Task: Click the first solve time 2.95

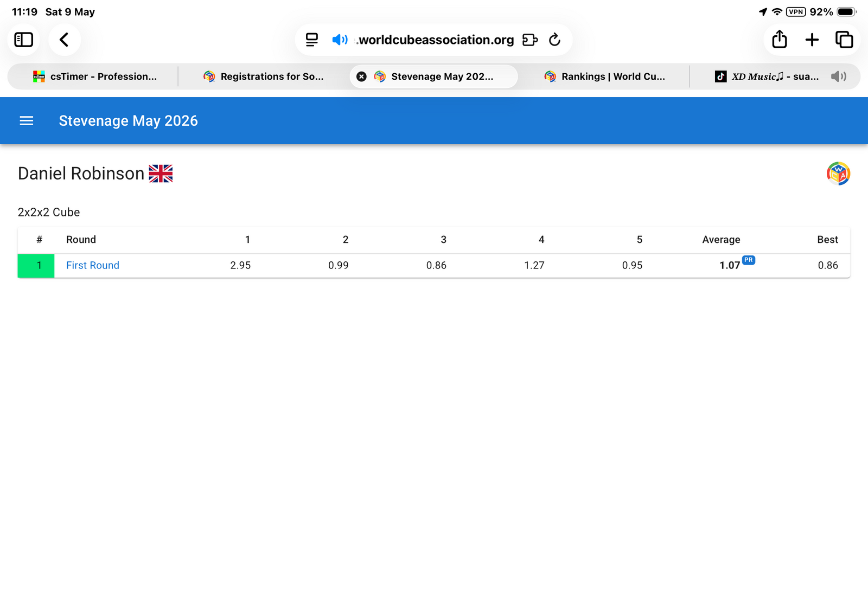Action: (240, 265)
